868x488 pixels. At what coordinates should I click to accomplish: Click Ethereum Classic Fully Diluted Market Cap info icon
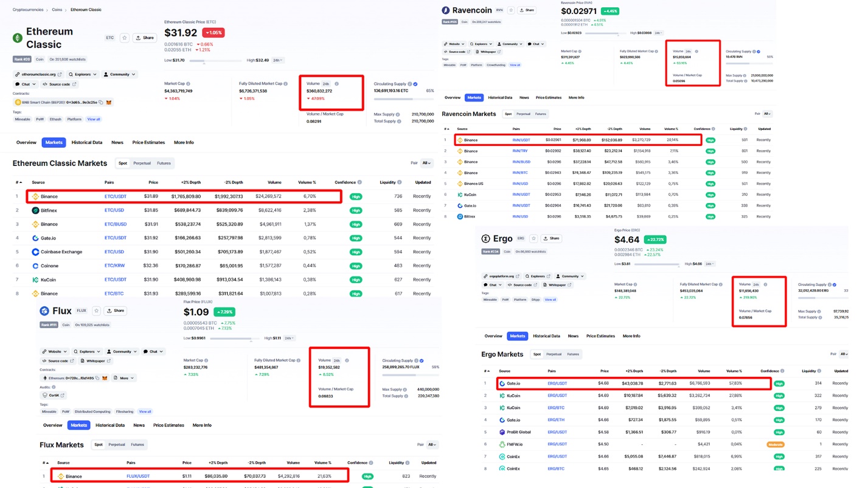pos(286,84)
